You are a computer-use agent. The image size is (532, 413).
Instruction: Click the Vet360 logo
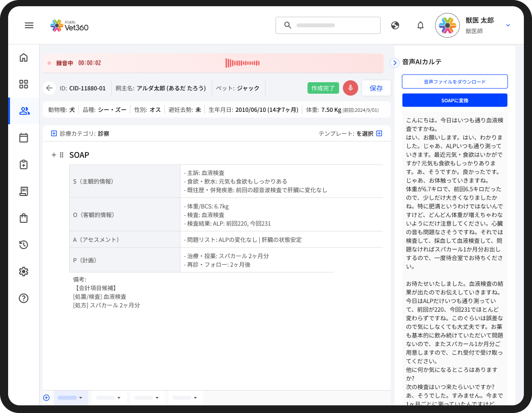pyautogui.click(x=69, y=25)
